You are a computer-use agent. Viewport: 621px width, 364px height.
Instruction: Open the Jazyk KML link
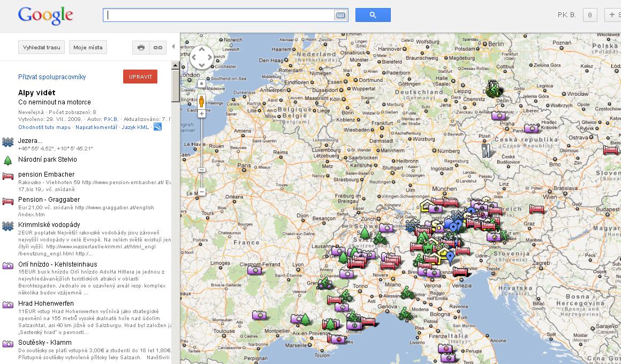135,127
